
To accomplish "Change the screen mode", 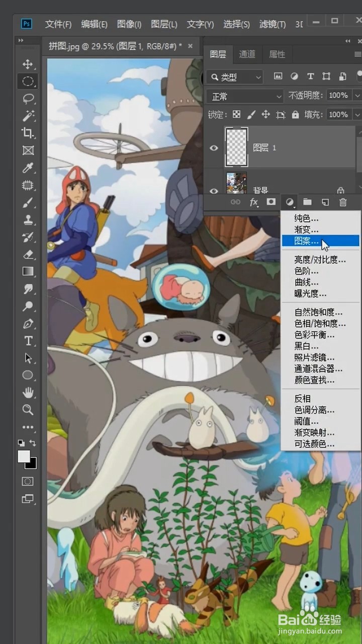I will (28, 499).
